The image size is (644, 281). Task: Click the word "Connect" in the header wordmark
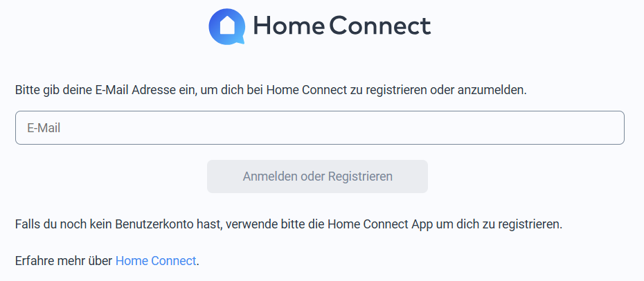[x=380, y=26]
